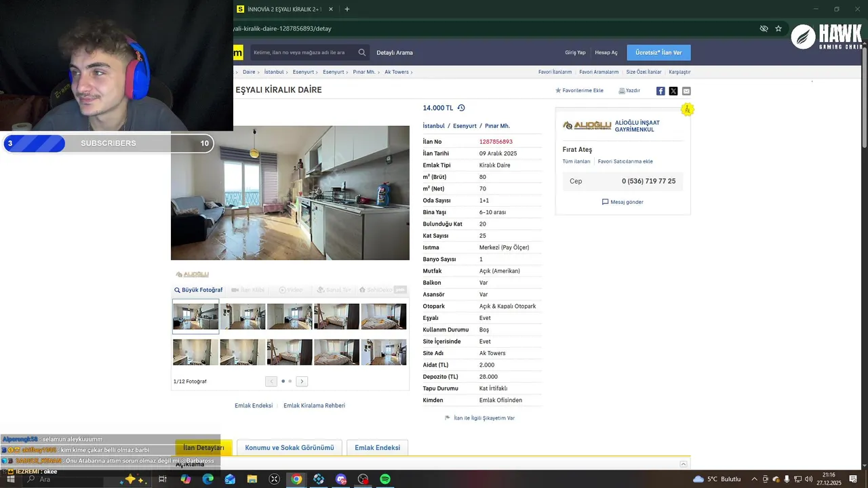
Task: Switch to İlan Detayları tab
Action: point(203,447)
